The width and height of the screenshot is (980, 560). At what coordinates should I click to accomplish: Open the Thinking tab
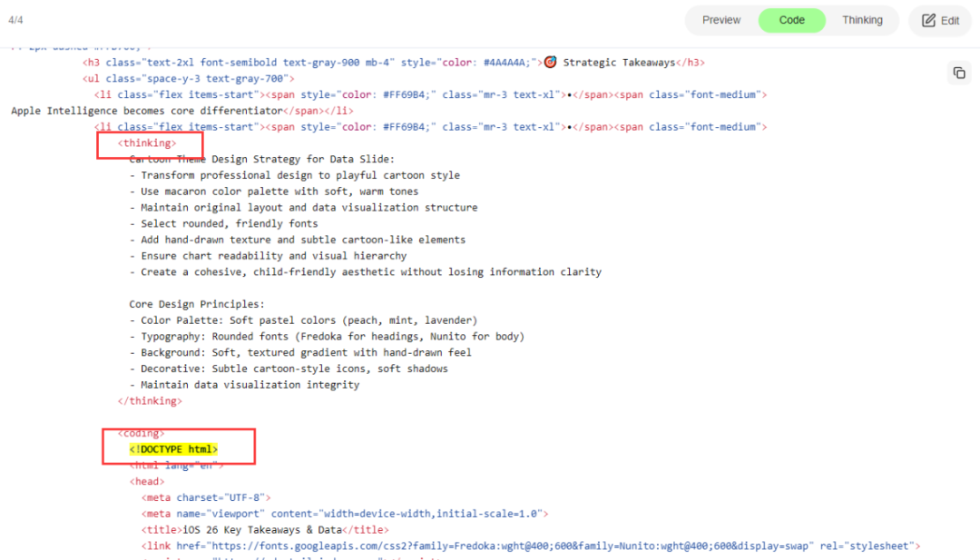(861, 20)
